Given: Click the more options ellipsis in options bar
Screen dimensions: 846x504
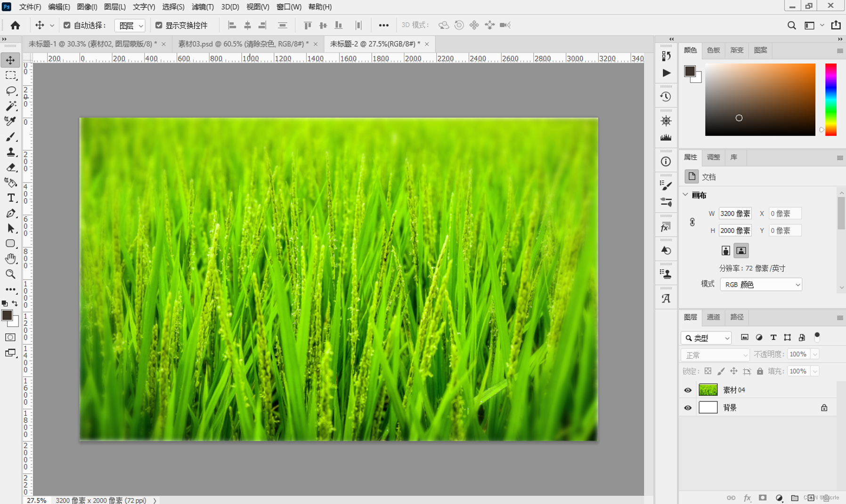Looking at the screenshot, I should pyautogui.click(x=383, y=25).
